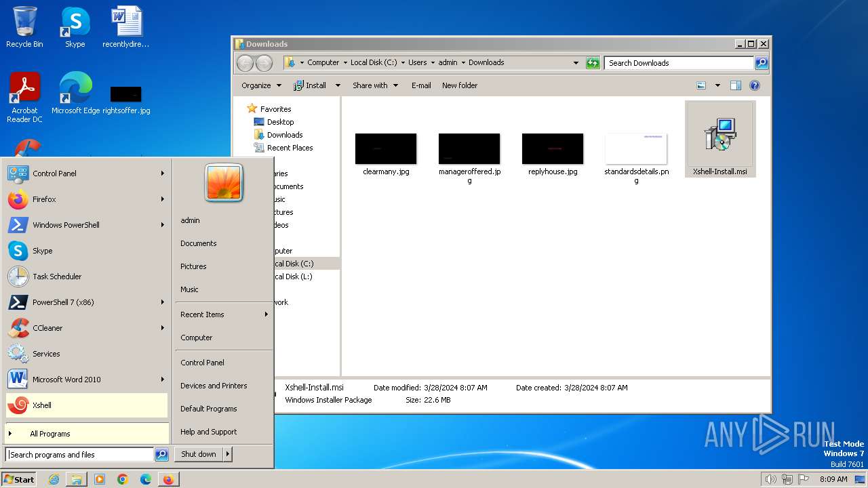Click the Install toolbar button
Image resolution: width=868 pixels, height=488 pixels.
point(310,85)
